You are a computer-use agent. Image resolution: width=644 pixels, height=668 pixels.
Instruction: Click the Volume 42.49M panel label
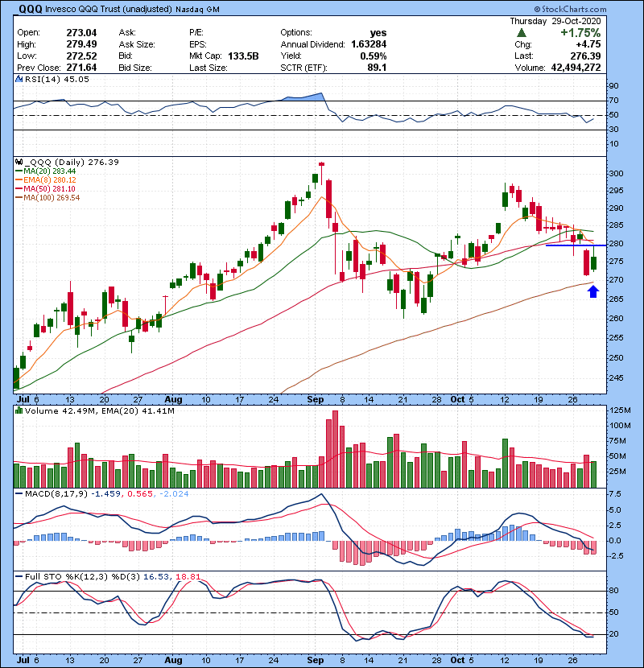[x=50, y=412]
